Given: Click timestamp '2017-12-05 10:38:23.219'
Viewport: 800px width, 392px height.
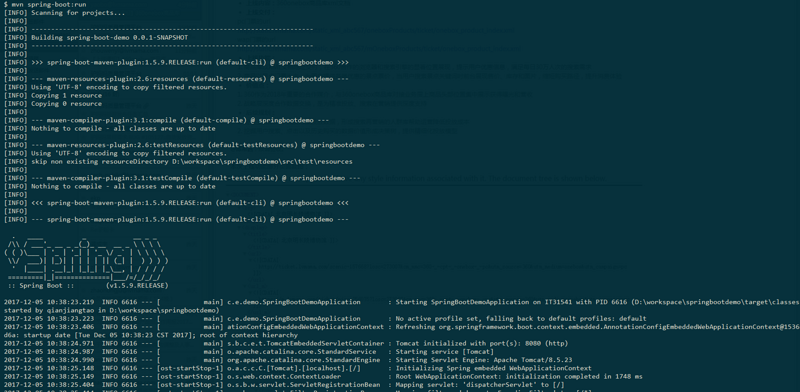Looking at the screenshot, I should [x=48, y=302].
